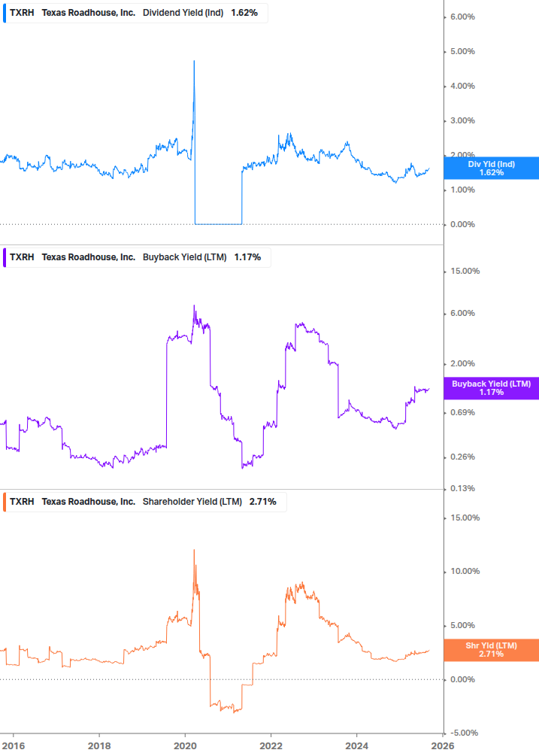Click the purple Buyback Yield (LTM) 1.17% tag
The width and height of the screenshot is (539, 756).
coord(492,388)
